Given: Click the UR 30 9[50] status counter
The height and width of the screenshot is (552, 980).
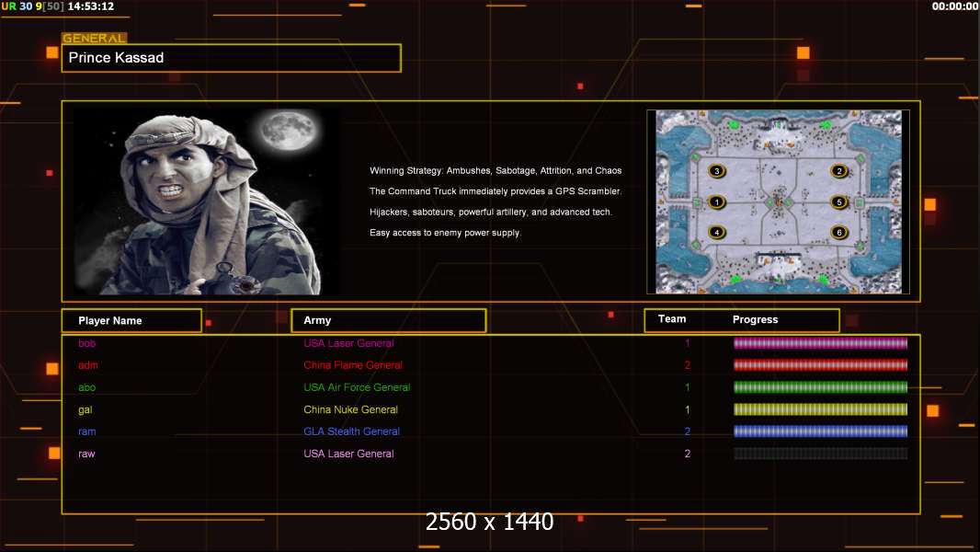Looking at the screenshot, I should (32, 6).
